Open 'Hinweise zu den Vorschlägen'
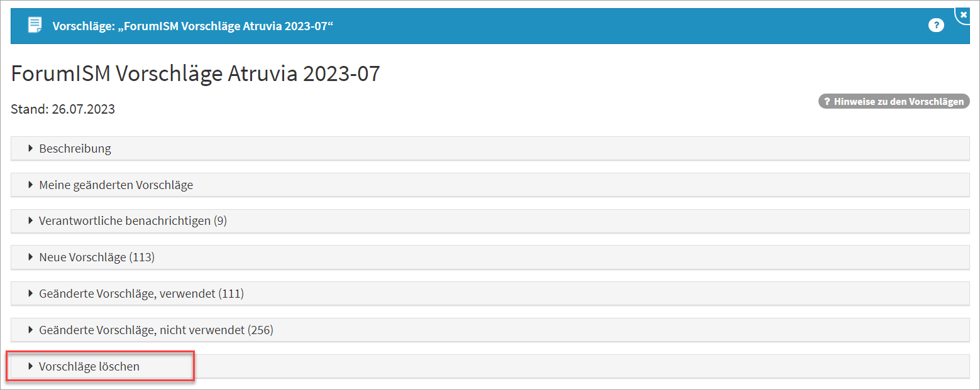The height and width of the screenshot is (390, 980). [894, 102]
